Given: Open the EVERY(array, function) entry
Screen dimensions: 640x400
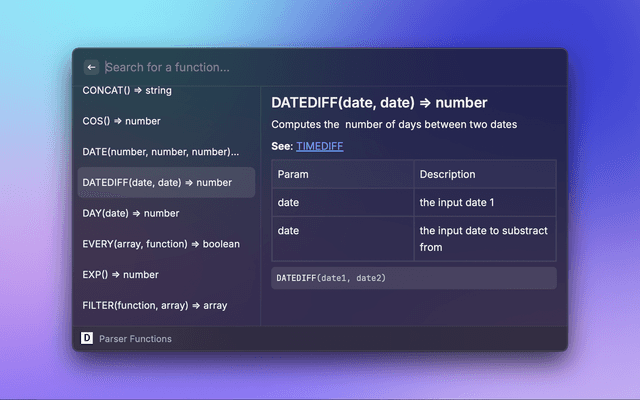Looking at the screenshot, I should pyautogui.click(x=160, y=243).
